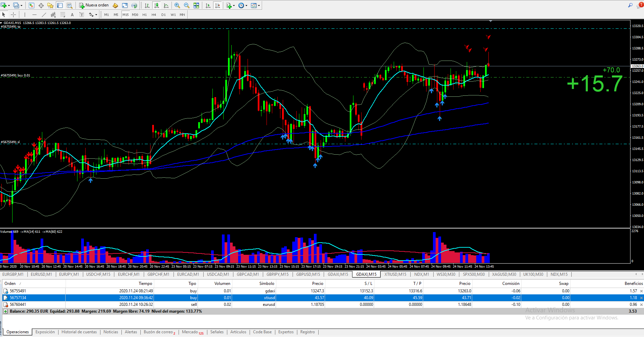Select the trendline drawing tool
The height and width of the screenshot is (337, 644).
click(44, 15)
